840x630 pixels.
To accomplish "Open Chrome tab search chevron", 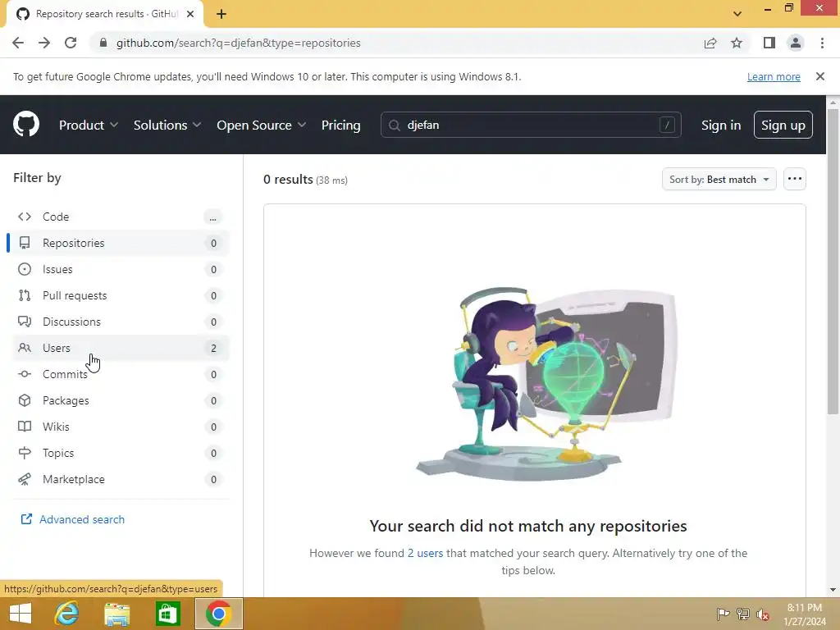I will (737, 14).
